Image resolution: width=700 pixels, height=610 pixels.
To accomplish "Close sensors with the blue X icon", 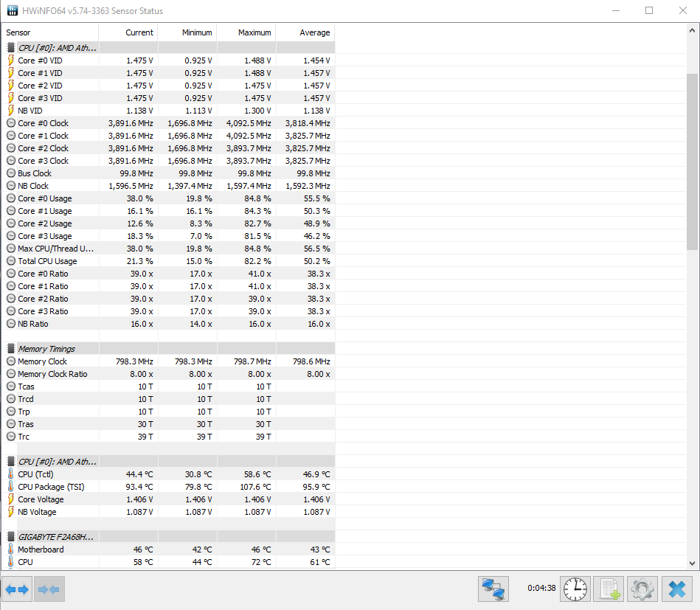I will (677, 589).
